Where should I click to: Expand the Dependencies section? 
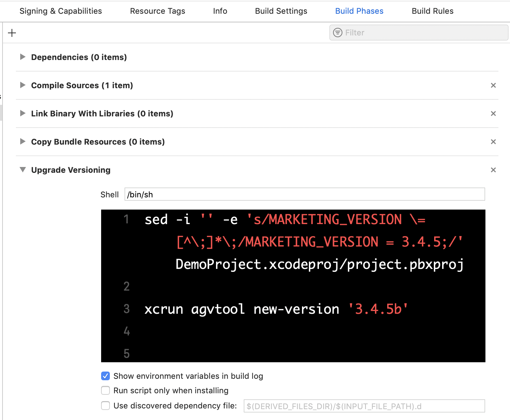click(x=22, y=57)
